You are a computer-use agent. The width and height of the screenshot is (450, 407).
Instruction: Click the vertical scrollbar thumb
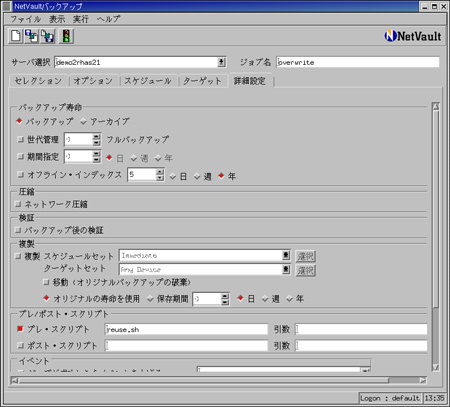pyautogui.click(x=435, y=209)
